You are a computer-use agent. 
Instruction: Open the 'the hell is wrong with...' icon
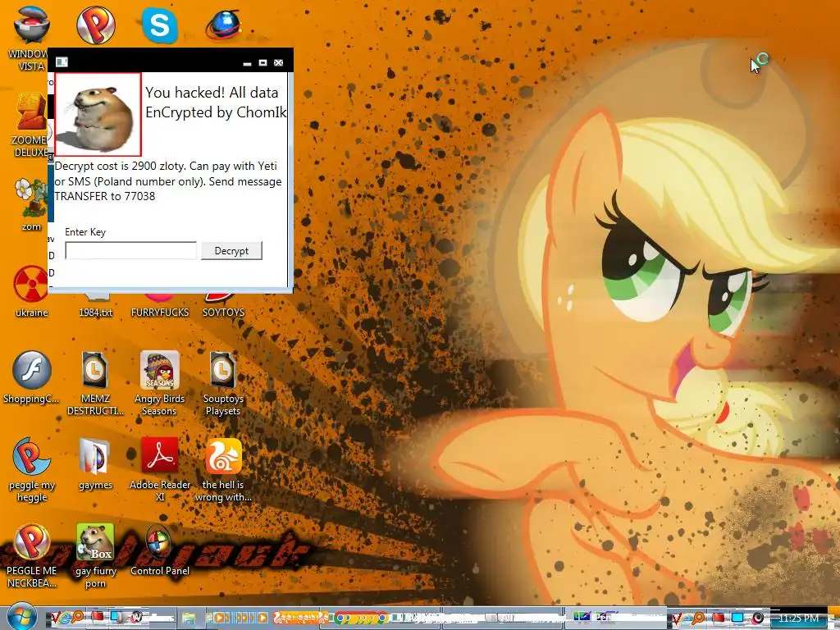click(223, 456)
